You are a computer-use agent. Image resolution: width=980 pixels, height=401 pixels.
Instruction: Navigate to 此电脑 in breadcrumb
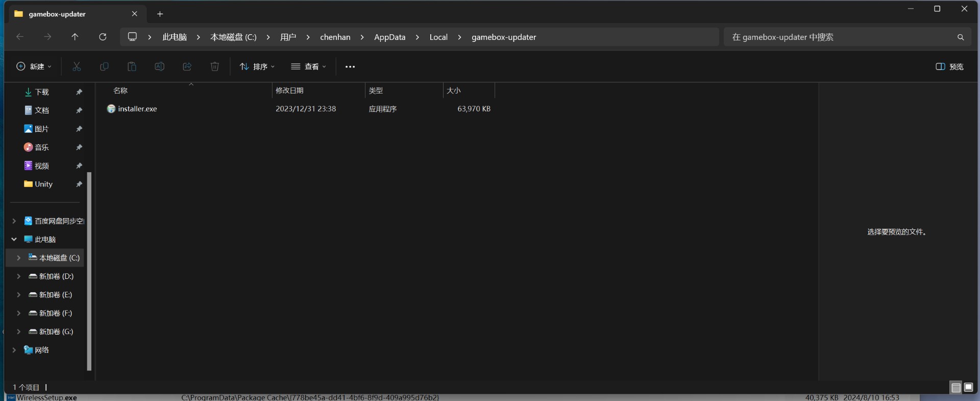175,37
